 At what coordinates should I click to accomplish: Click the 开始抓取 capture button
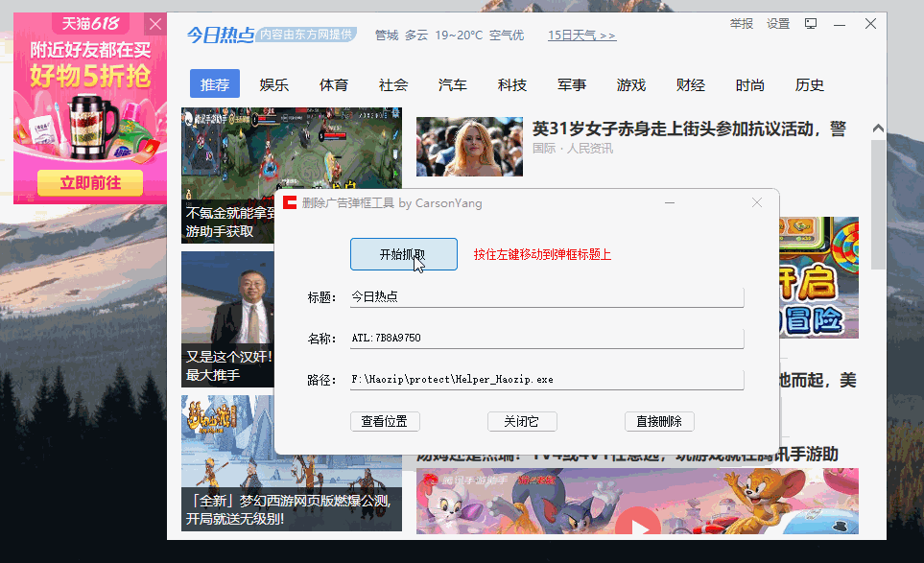[403, 254]
